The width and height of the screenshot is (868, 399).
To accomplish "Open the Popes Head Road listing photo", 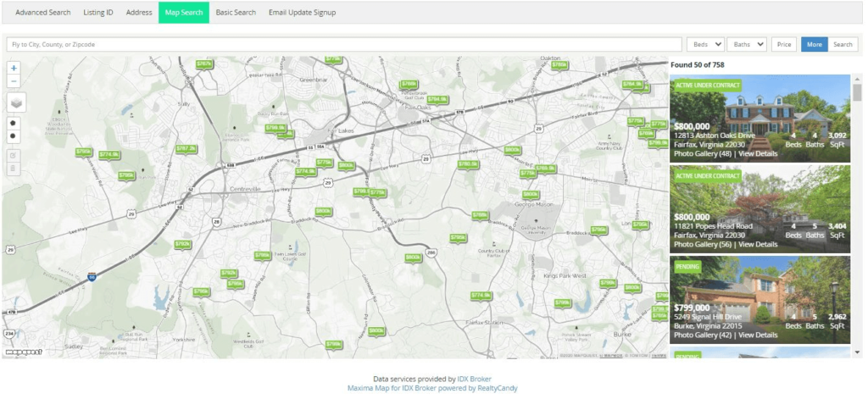I will point(760,209).
